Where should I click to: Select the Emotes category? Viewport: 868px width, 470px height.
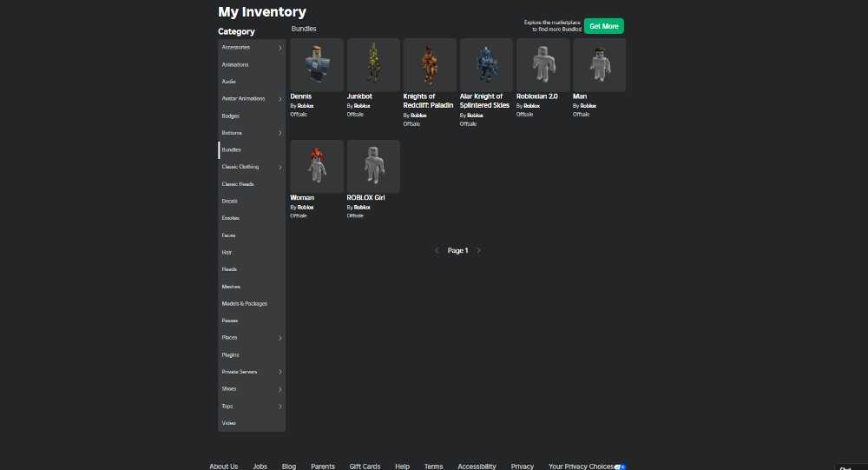pyautogui.click(x=252, y=218)
